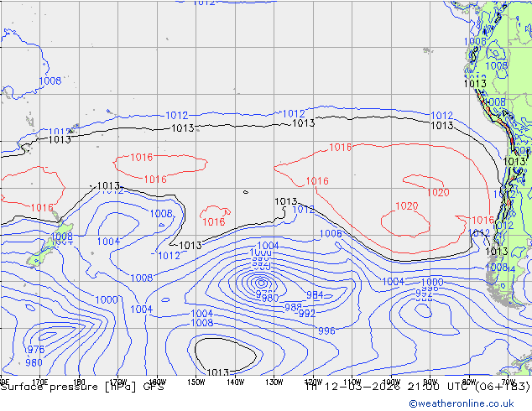Select the 170W longitude label
532x411 pixels.
coord(118,382)
